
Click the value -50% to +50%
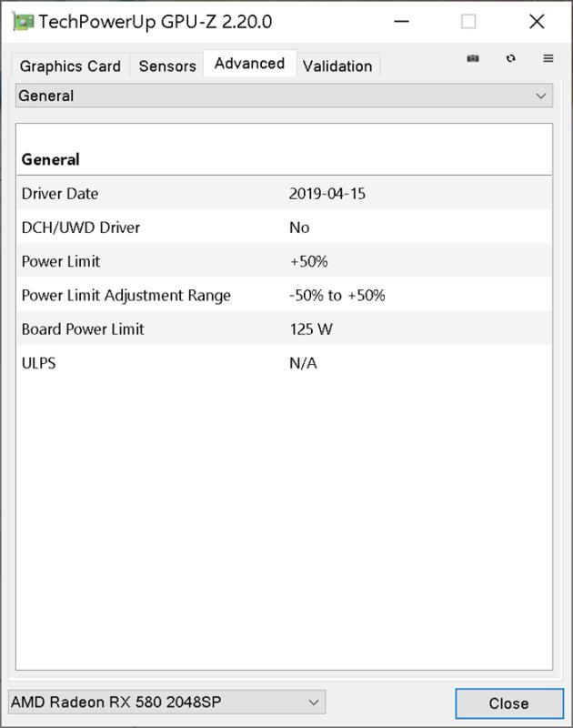point(337,295)
